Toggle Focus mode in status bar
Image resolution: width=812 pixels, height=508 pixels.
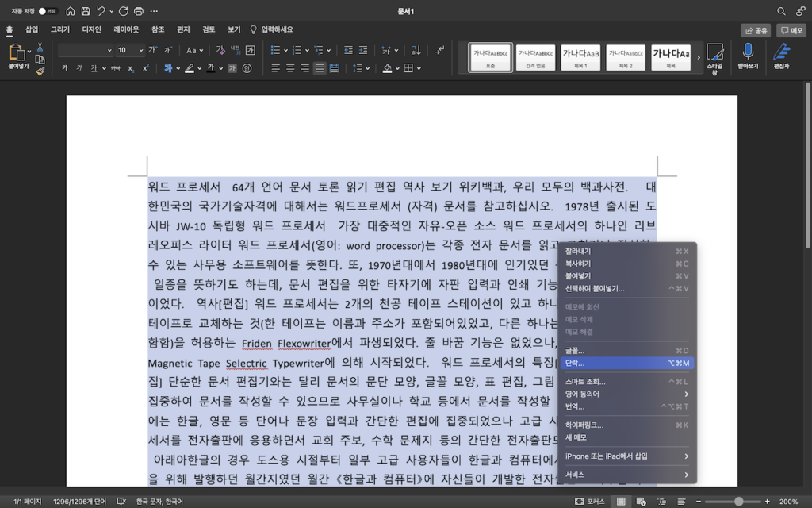(589, 502)
